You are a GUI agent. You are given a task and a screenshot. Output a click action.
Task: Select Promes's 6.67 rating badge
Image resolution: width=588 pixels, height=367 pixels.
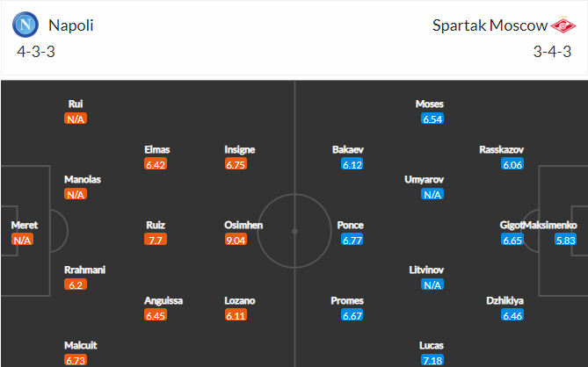pos(352,315)
